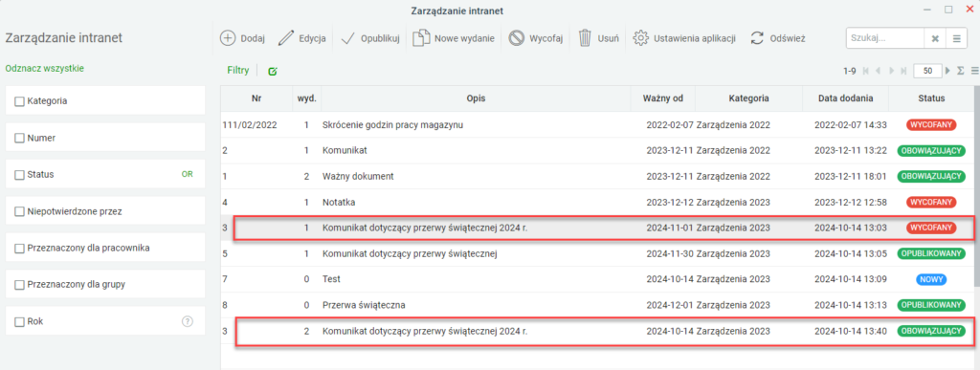Sort by Status column header
The height and width of the screenshot is (370, 980).
click(x=931, y=98)
